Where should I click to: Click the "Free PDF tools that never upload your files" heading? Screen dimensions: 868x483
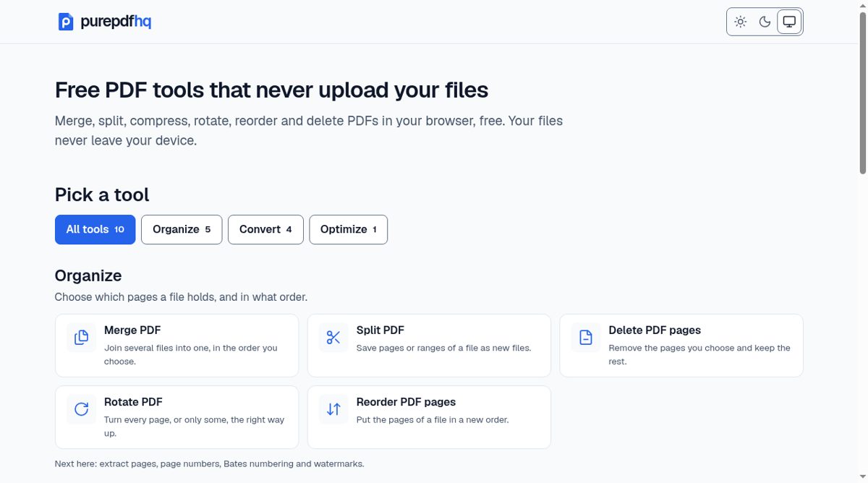(x=271, y=90)
